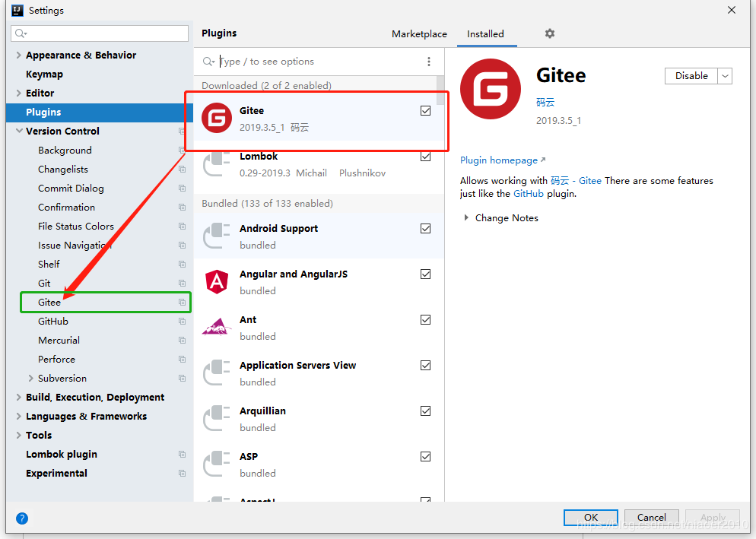Click the Disable plugin button
756x539 pixels.
coord(691,76)
